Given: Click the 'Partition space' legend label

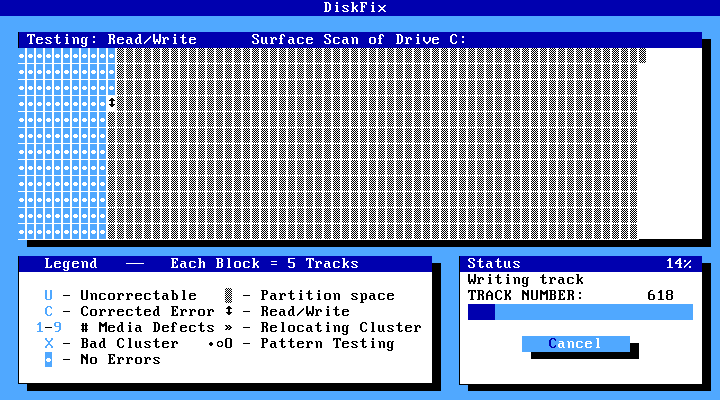Looking at the screenshot, I should (x=327, y=295).
